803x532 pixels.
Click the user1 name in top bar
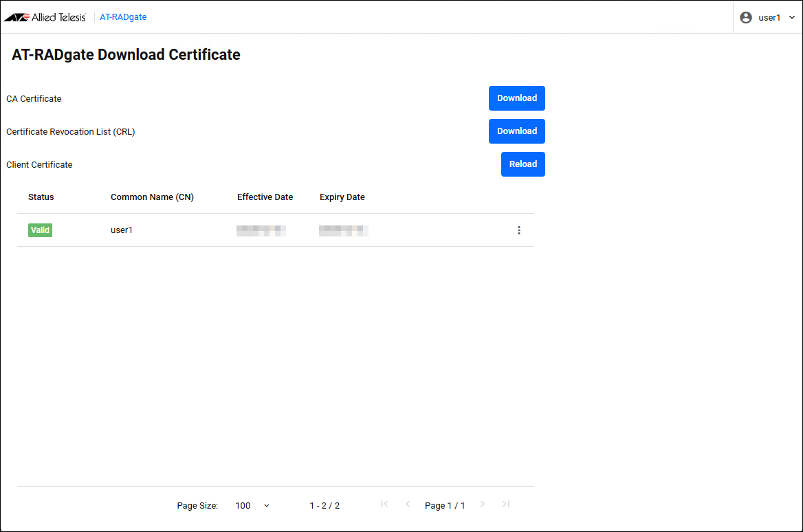(769, 17)
